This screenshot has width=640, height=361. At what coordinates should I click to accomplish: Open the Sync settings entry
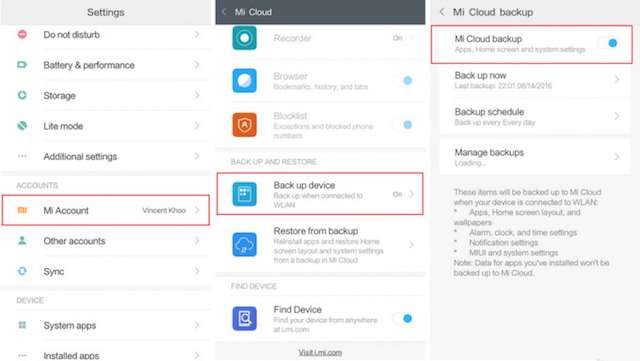click(x=106, y=271)
